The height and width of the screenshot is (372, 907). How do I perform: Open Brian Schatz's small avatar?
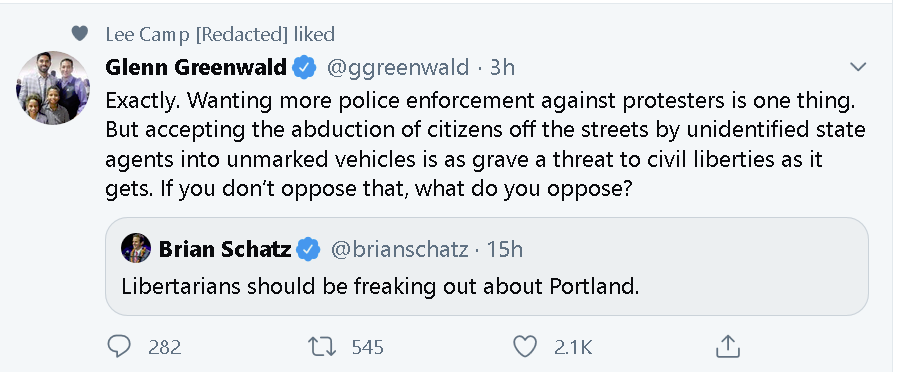(x=136, y=248)
